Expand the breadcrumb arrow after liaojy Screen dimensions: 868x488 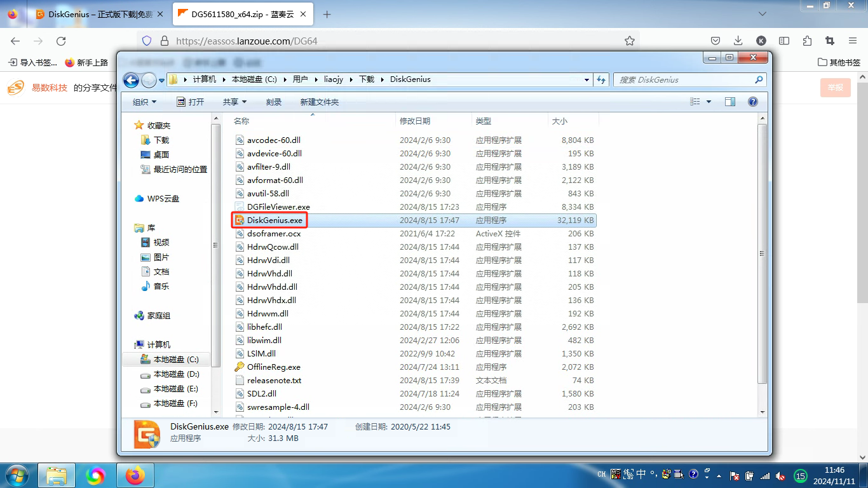pyautogui.click(x=351, y=80)
